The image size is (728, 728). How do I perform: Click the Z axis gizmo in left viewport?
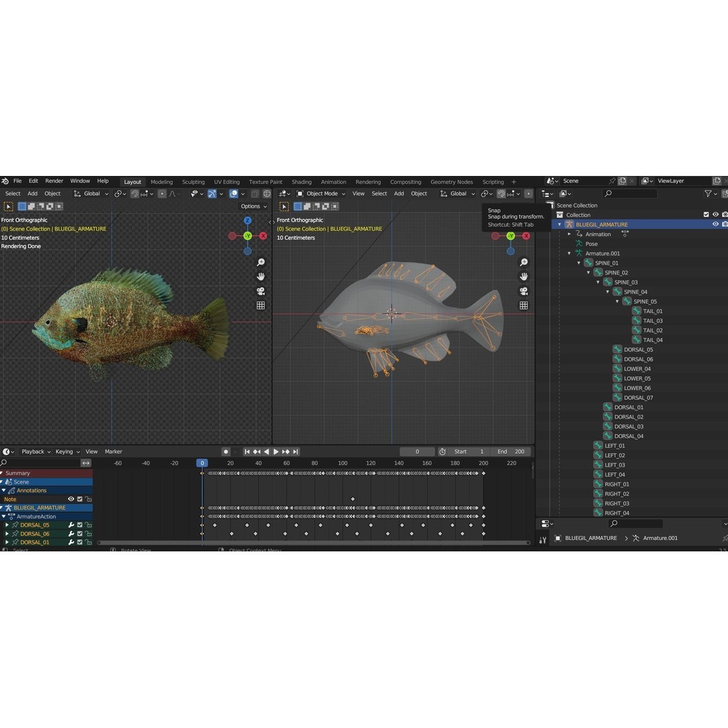[247, 220]
